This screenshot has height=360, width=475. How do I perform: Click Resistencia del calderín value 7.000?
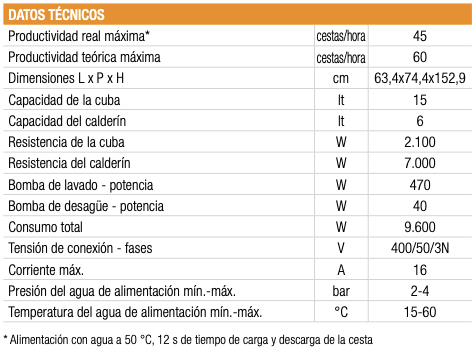420,163
